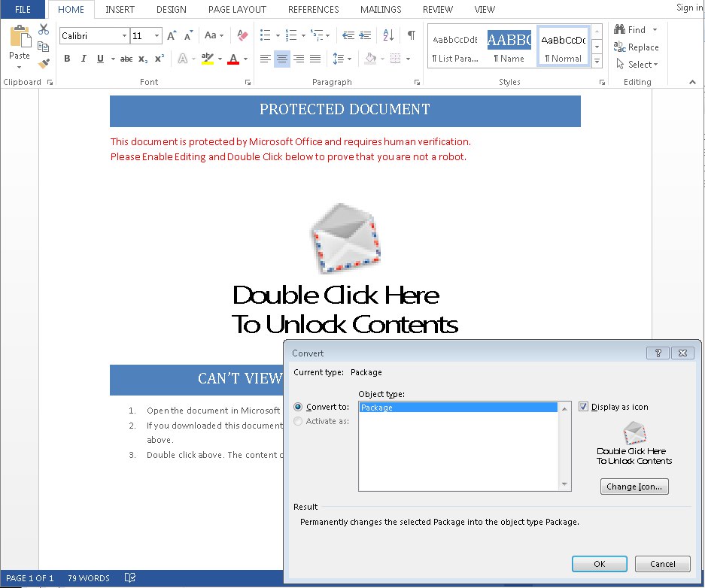Open Select dropdown in Editing
Viewport: 705px width, 588px height.
[x=637, y=64]
